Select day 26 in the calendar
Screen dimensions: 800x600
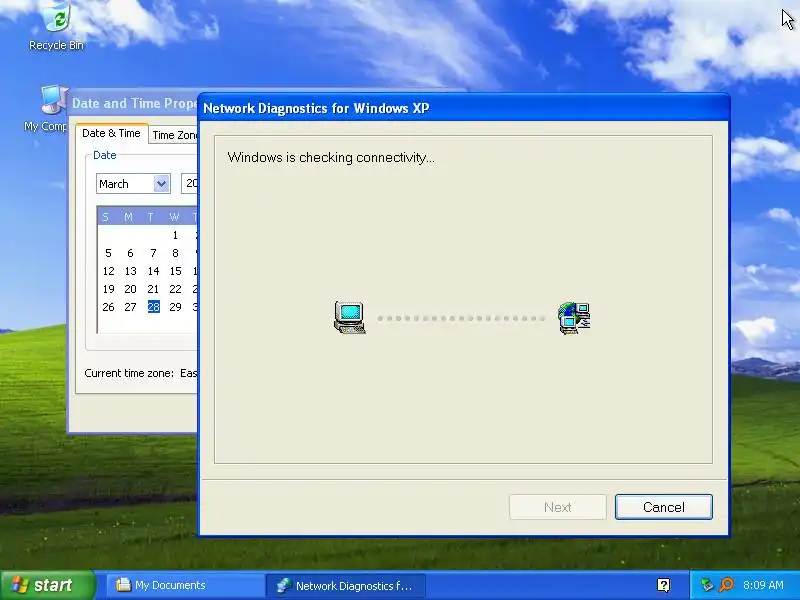tap(108, 307)
